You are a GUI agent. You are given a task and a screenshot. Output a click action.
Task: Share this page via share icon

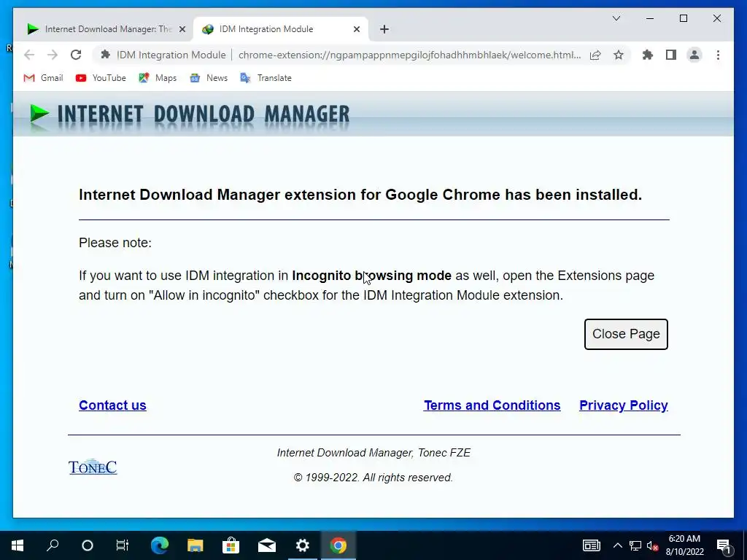(595, 55)
